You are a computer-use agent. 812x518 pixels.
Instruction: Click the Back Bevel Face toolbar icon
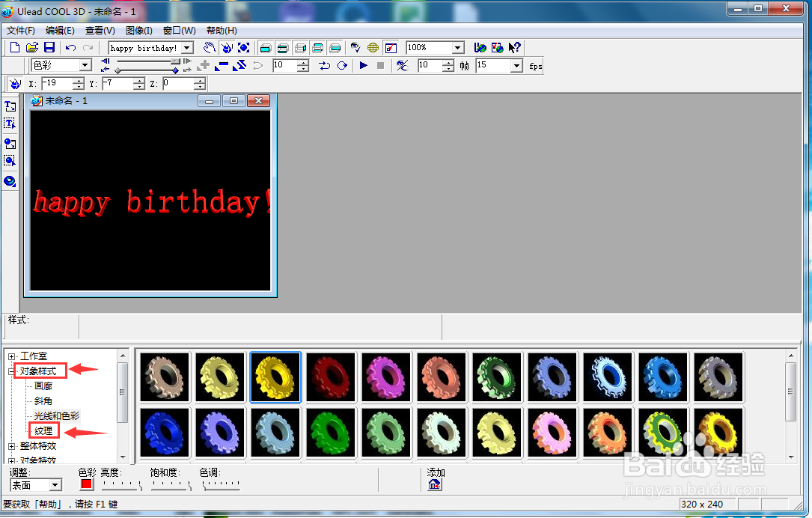318,48
